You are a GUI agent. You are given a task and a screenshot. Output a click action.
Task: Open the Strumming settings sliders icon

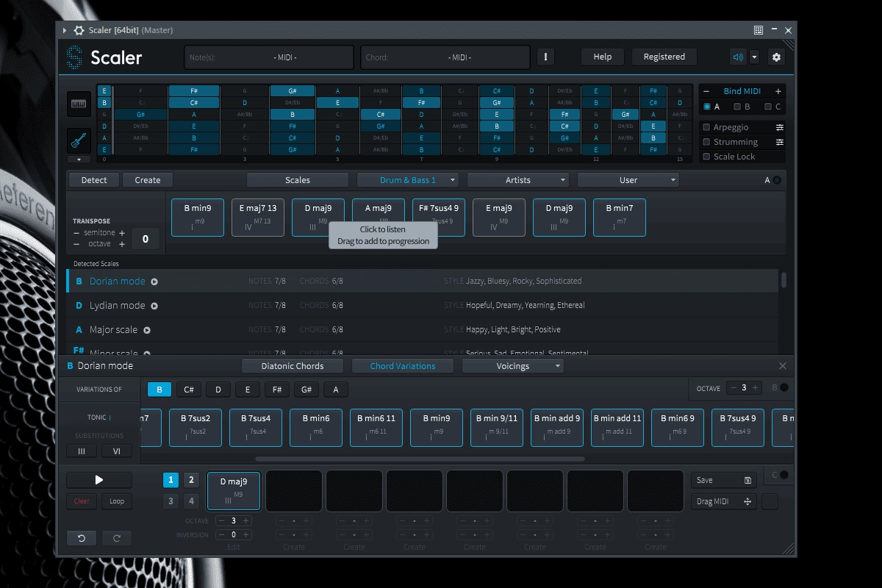(779, 142)
